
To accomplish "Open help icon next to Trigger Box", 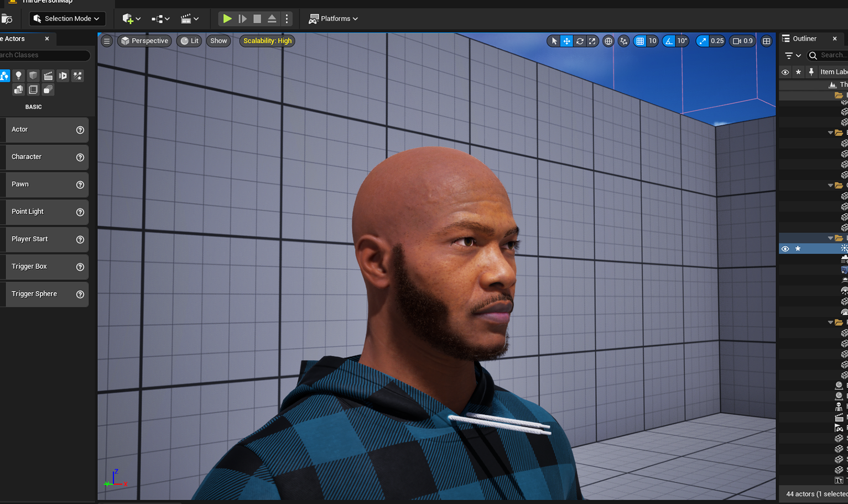I will tap(80, 267).
